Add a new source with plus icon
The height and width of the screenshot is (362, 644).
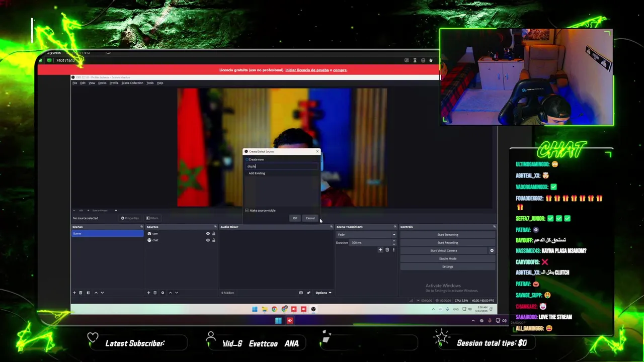(148, 293)
